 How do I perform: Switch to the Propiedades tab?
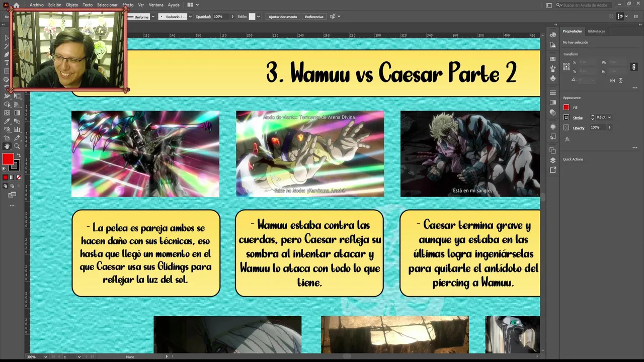572,31
